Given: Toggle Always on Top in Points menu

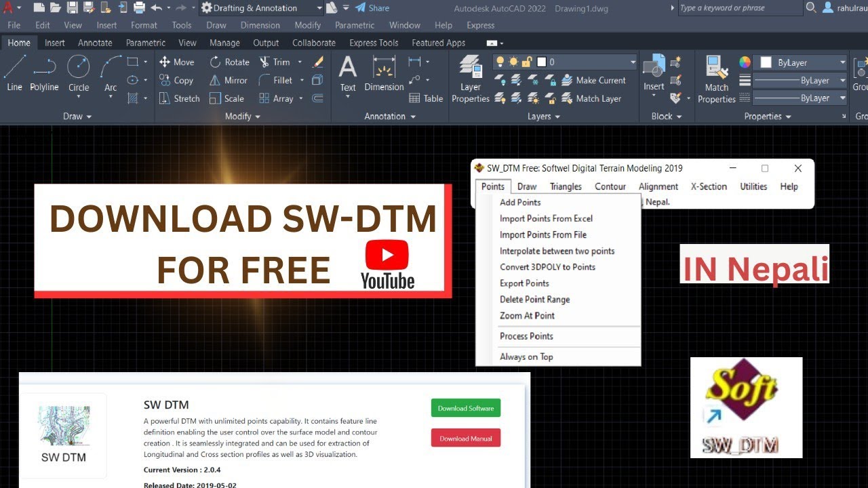Looking at the screenshot, I should 526,357.
